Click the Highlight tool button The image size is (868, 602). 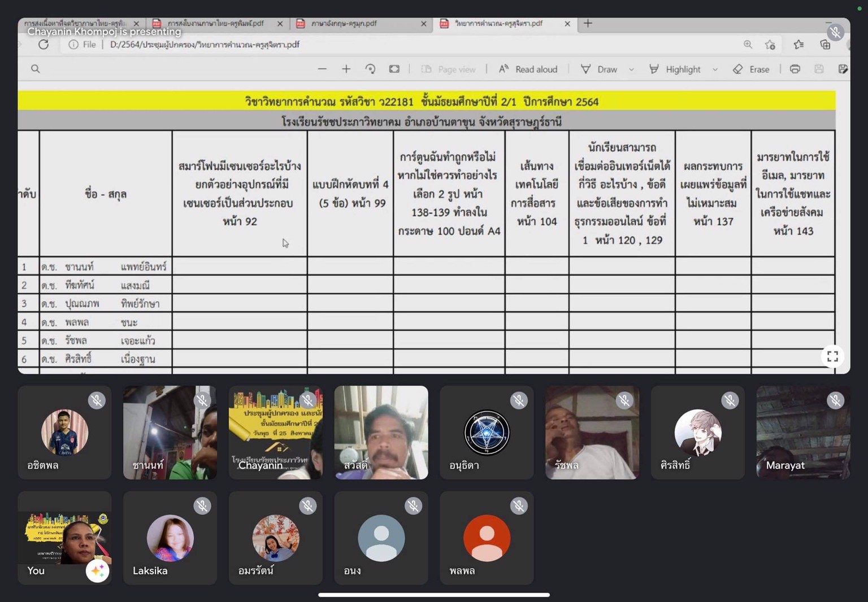coord(675,69)
